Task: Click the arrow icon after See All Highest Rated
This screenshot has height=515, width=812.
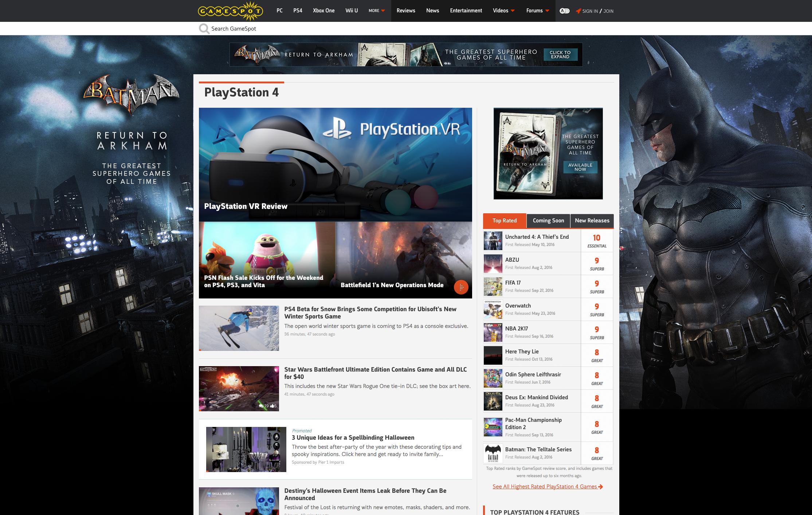Action: (600, 487)
